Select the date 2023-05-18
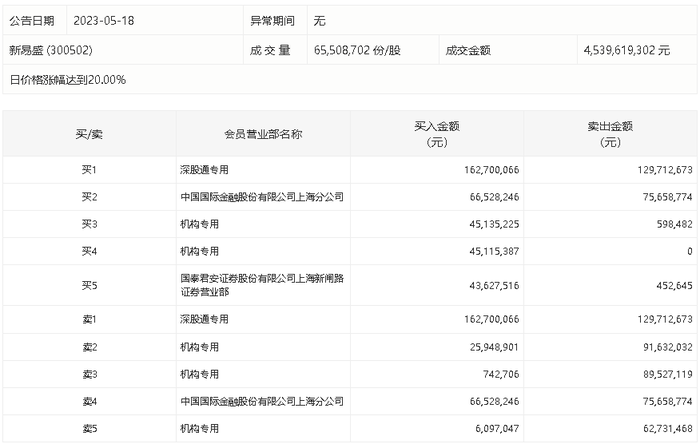The width and height of the screenshot is (700, 444). pyautogui.click(x=104, y=21)
